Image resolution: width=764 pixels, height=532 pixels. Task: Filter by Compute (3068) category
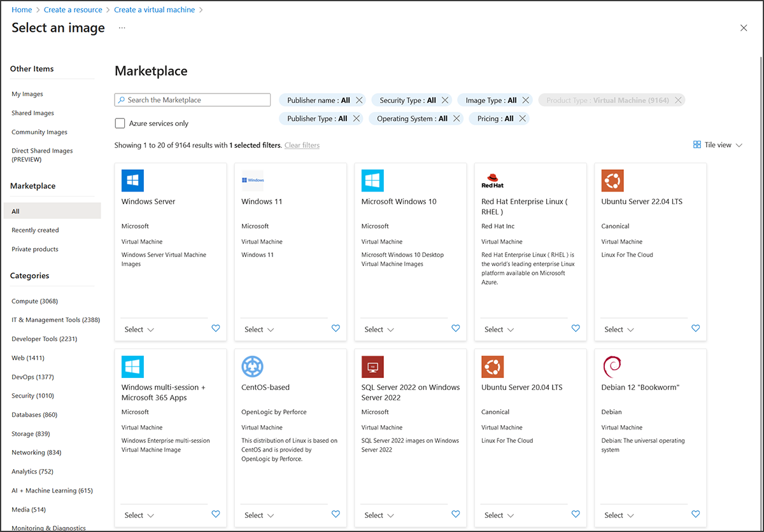point(34,301)
